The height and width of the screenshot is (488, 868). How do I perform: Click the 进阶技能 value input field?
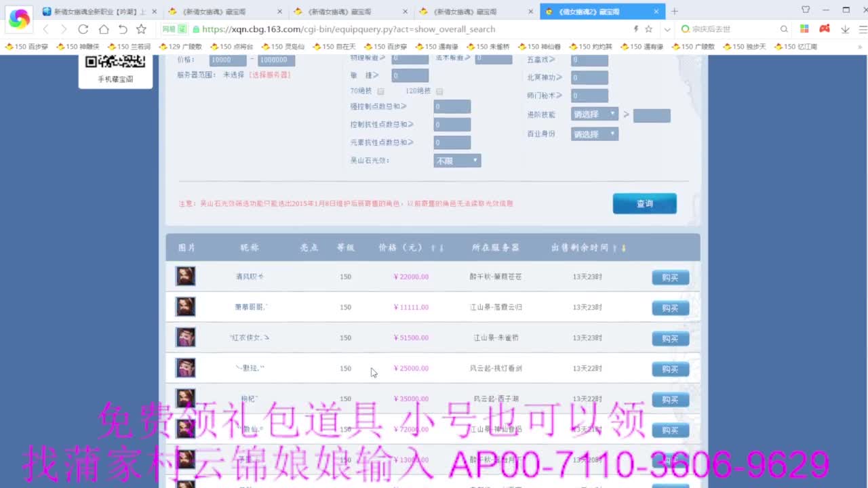(x=652, y=115)
